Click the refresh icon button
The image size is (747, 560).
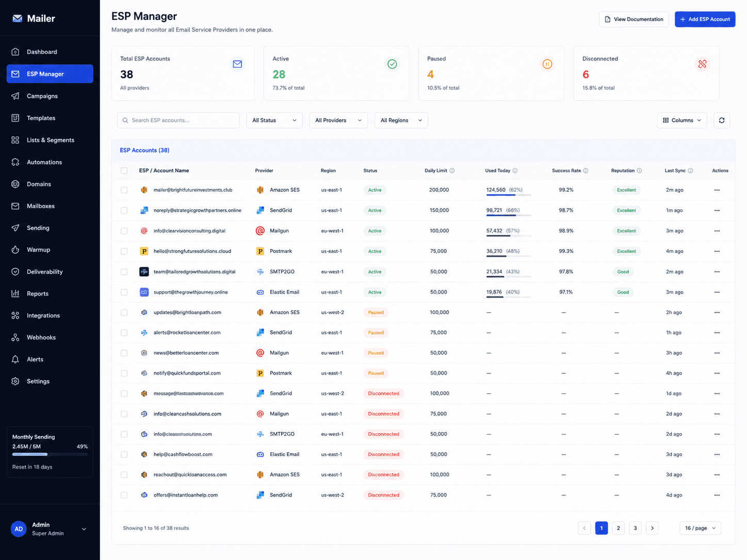pos(722,120)
